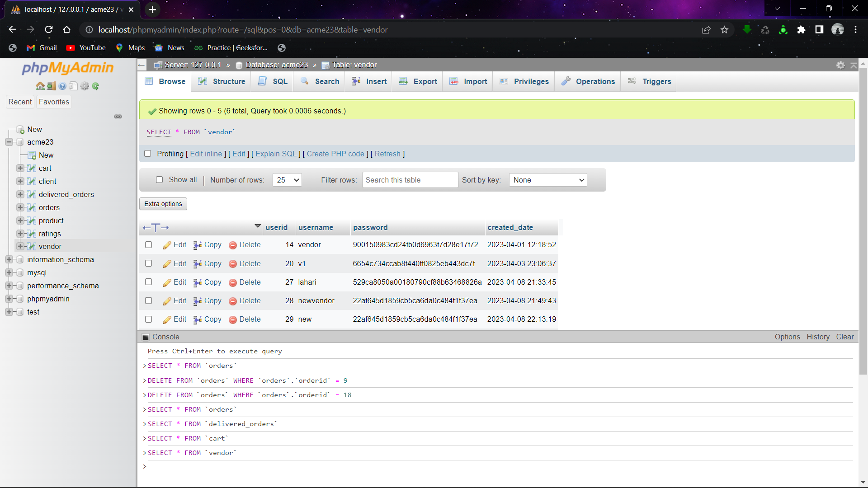
Task: Click the Export icon
Action: point(403,81)
